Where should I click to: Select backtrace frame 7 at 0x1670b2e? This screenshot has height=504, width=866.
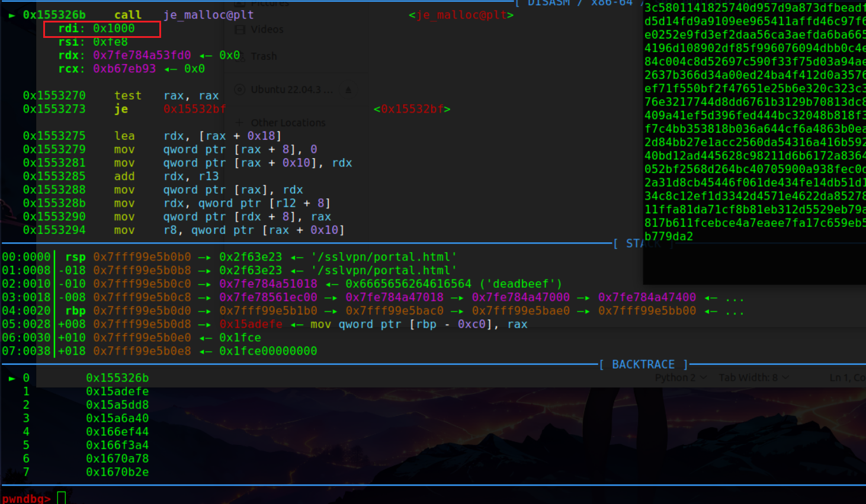[x=118, y=472]
